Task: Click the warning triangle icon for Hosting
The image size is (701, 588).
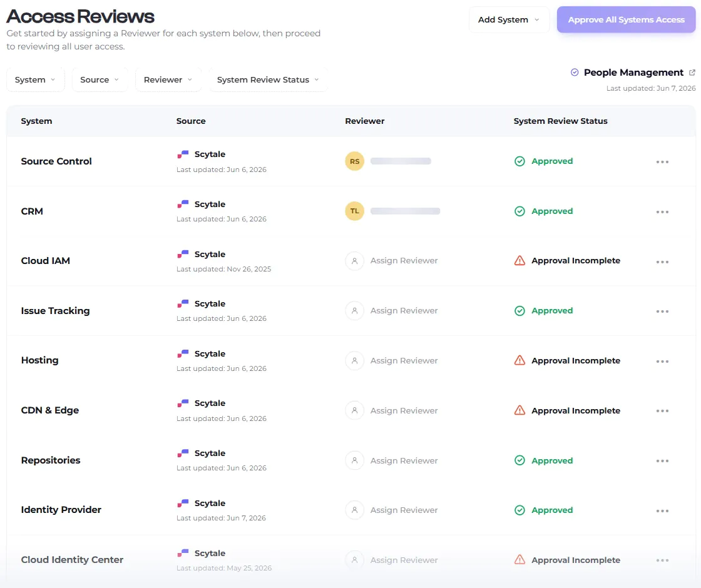Action: point(519,360)
